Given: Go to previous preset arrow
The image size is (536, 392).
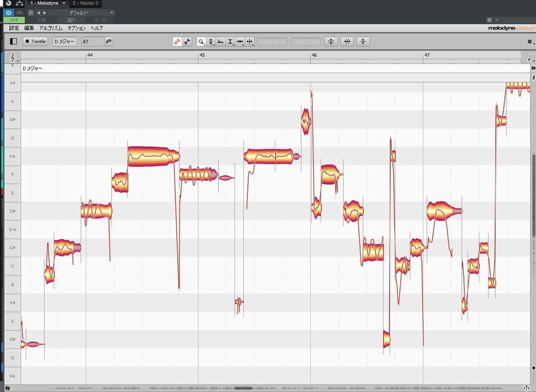Looking at the screenshot, I should click(x=38, y=13).
